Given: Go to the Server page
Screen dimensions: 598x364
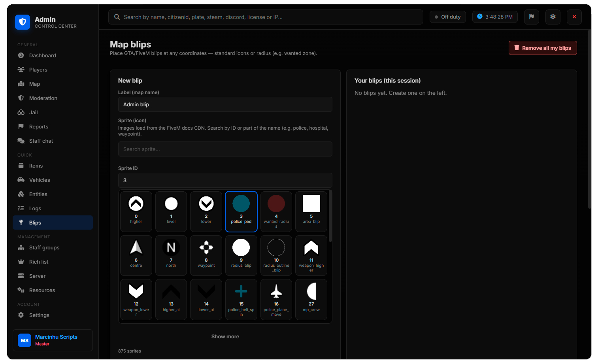Looking at the screenshot, I should 53,276.
